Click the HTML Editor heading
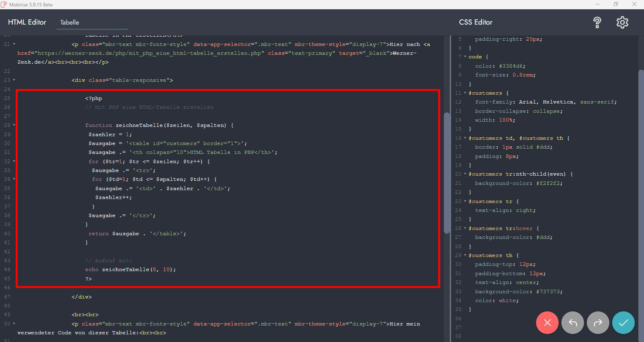Viewport: 644px width, 342px height. (x=27, y=23)
